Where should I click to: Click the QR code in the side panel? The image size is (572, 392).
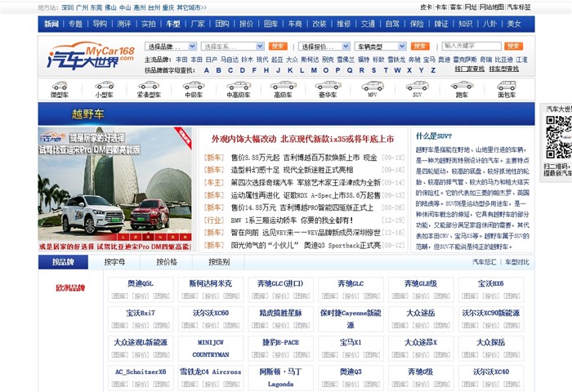(x=558, y=136)
